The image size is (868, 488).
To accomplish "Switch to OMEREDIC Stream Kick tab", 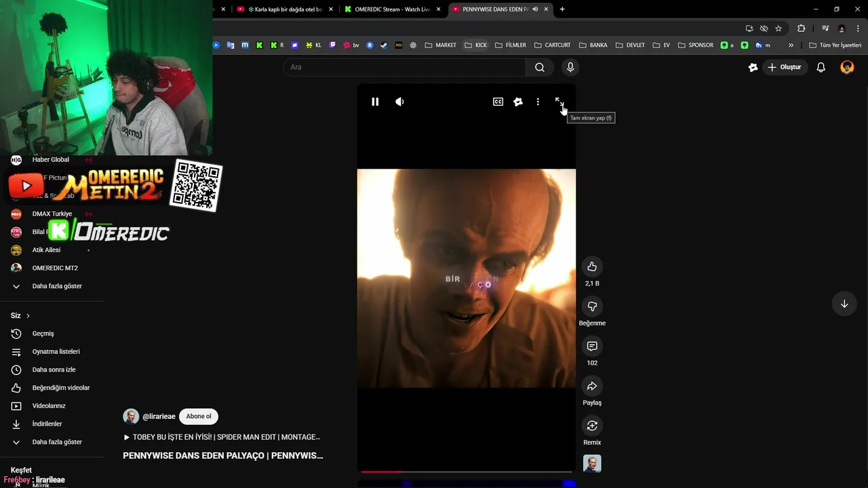I will (392, 9).
